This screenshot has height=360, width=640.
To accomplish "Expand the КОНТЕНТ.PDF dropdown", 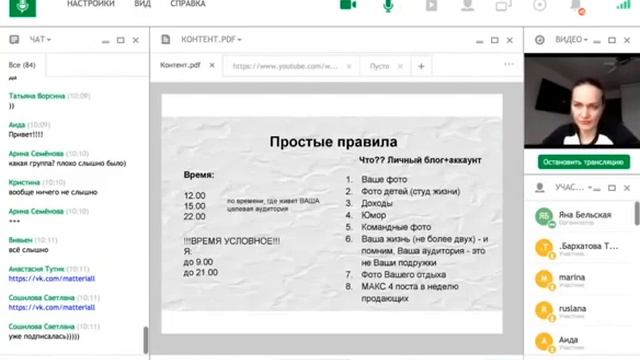I will pos(211,40).
